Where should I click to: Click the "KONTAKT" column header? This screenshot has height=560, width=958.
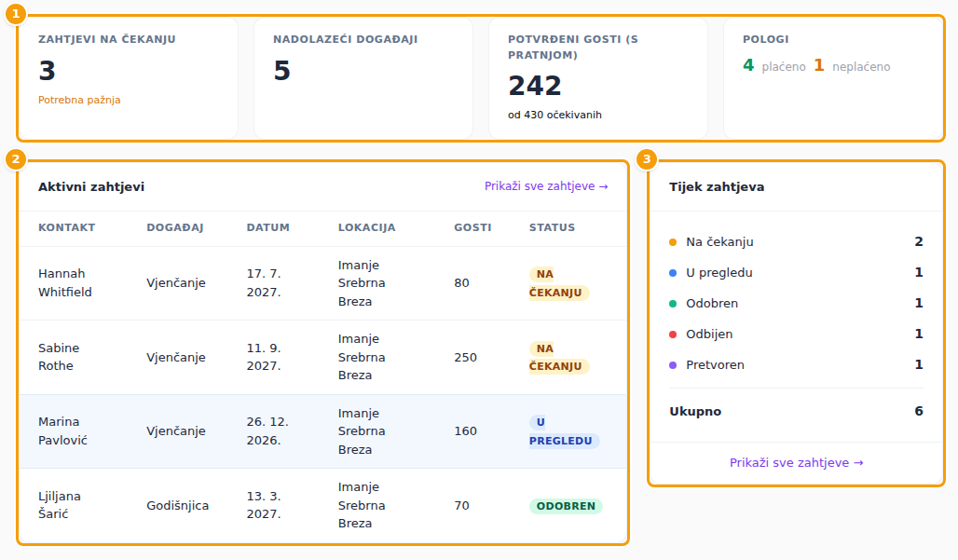pos(66,227)
